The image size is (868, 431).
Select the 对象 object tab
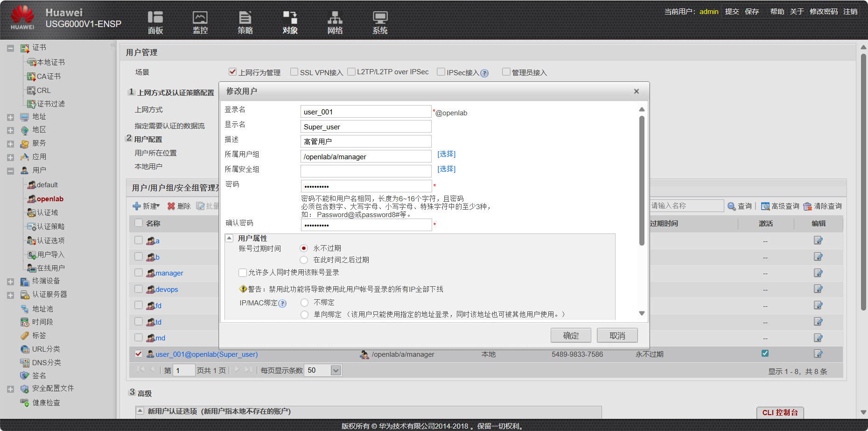point(290,22)
